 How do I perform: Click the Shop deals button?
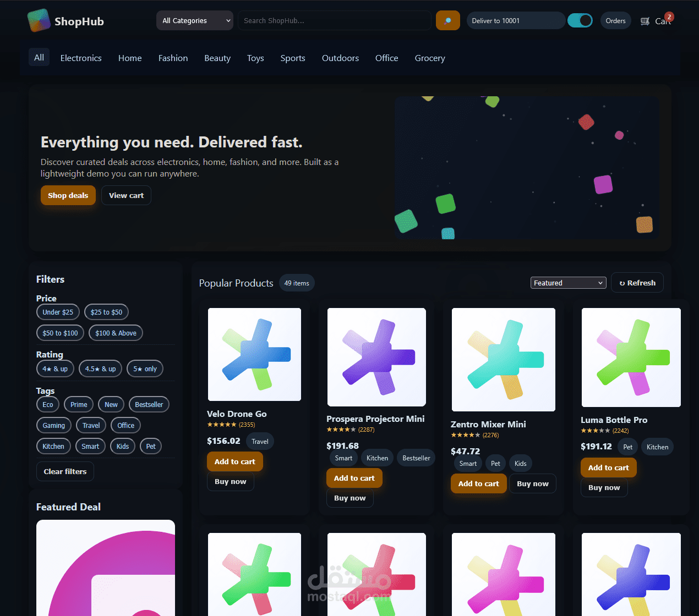68,195
